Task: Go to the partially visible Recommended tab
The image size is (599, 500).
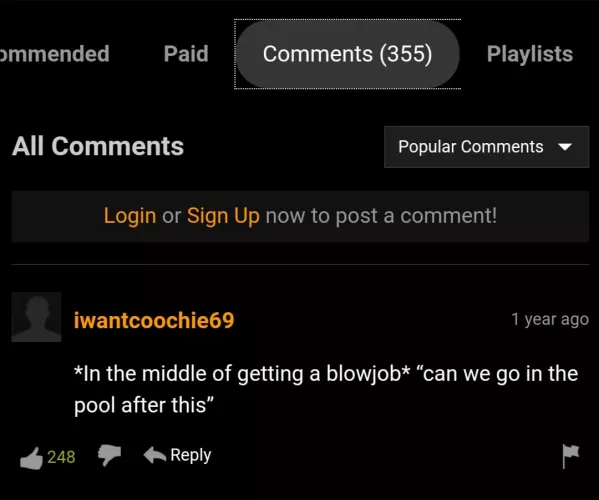Action: point(55,53)
